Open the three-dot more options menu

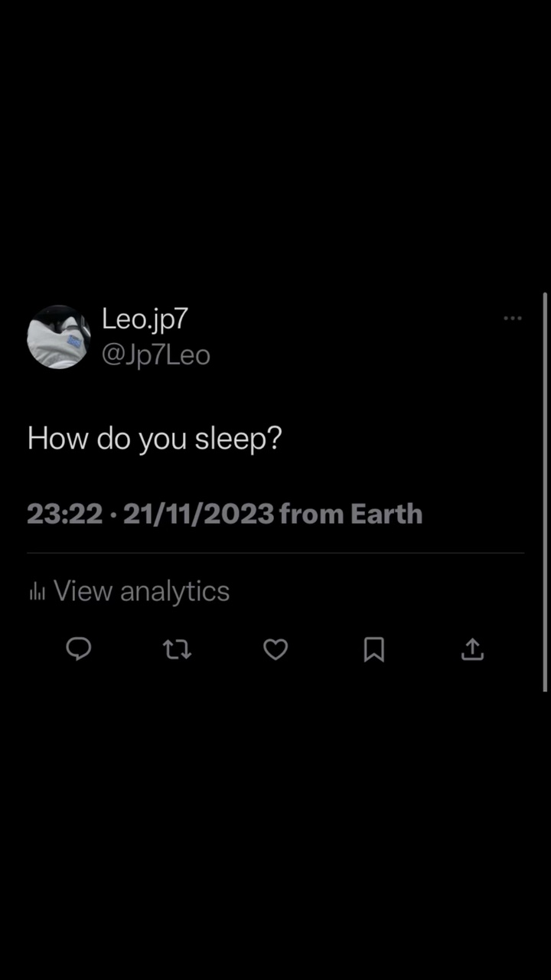[512, 318]
